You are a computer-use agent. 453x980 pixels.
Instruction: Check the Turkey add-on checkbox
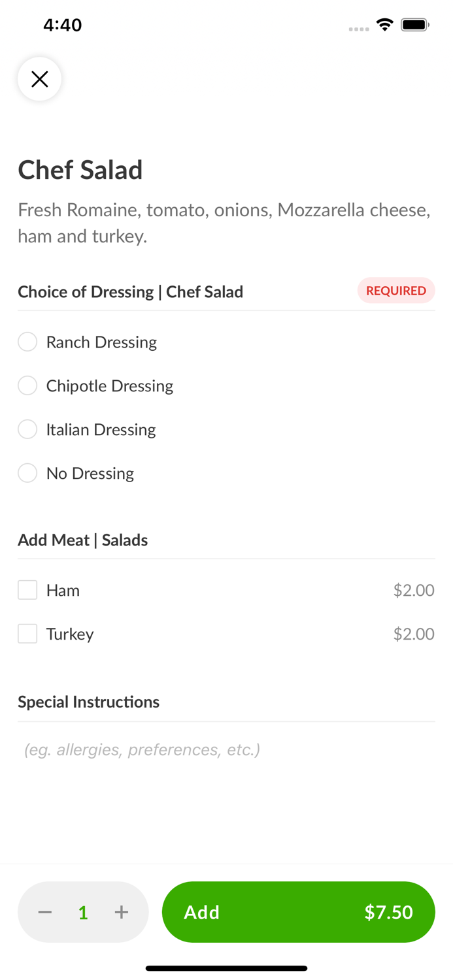pyautogui.click(x=27, y=633)
